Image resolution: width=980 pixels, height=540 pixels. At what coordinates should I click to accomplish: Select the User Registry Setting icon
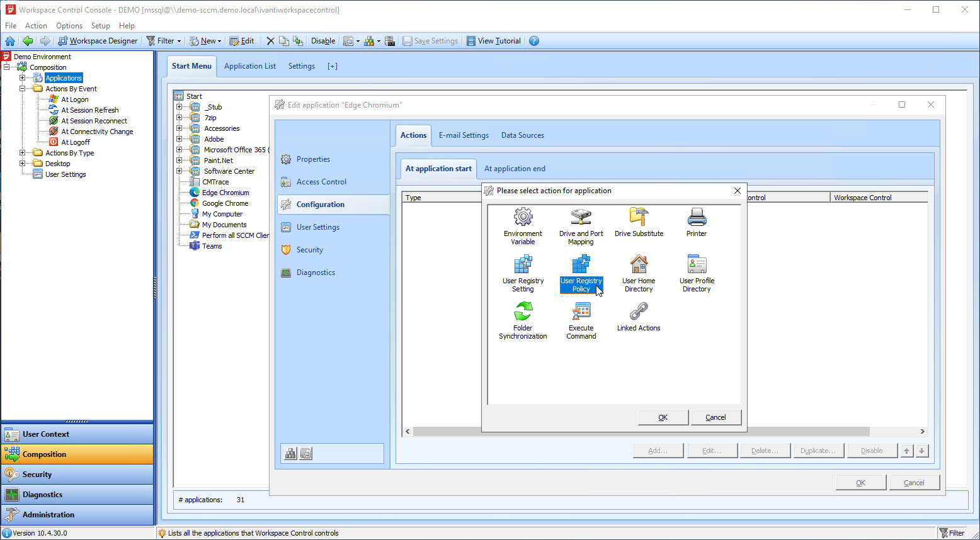tap(523, 265)
